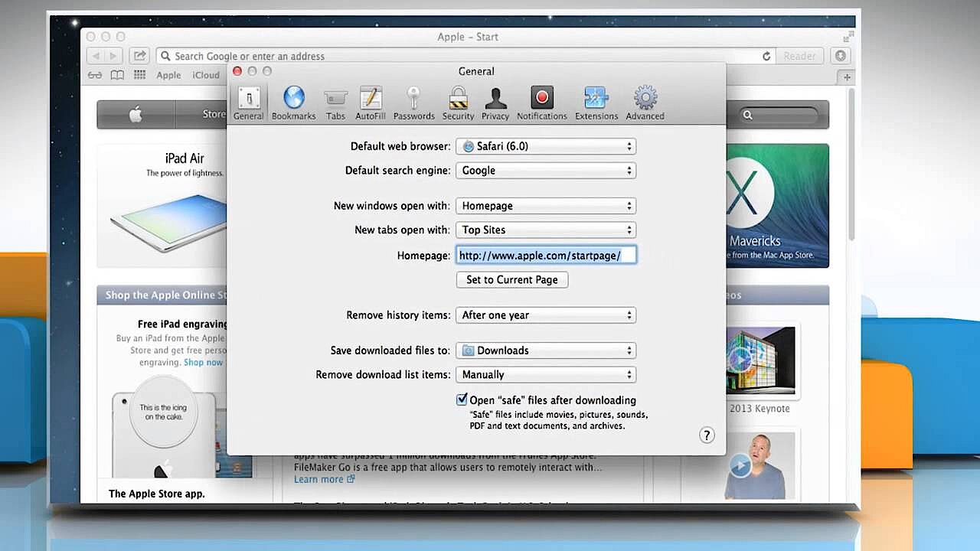Open the Tabs preferences pane
Screen dimensions: 980x551
(x=335, y=103)
